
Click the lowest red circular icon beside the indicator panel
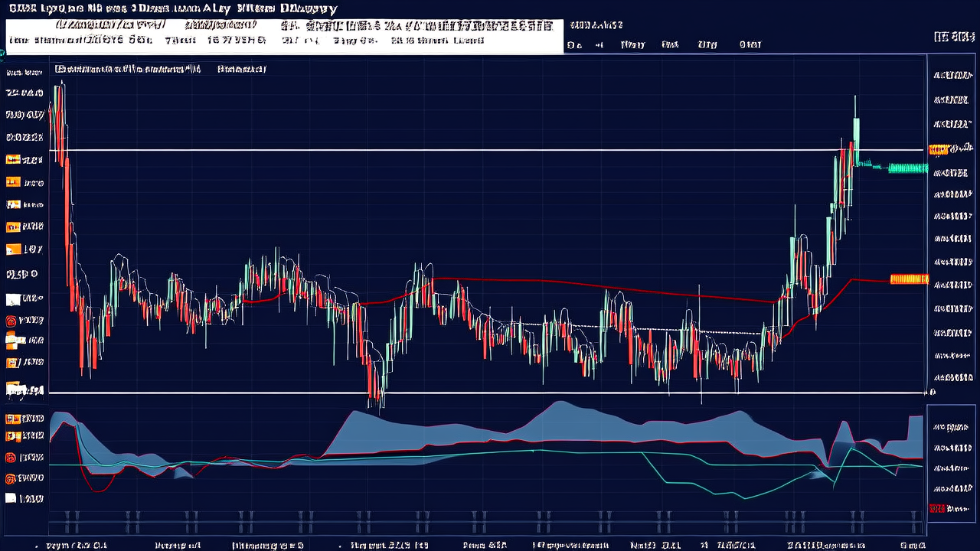11,479
